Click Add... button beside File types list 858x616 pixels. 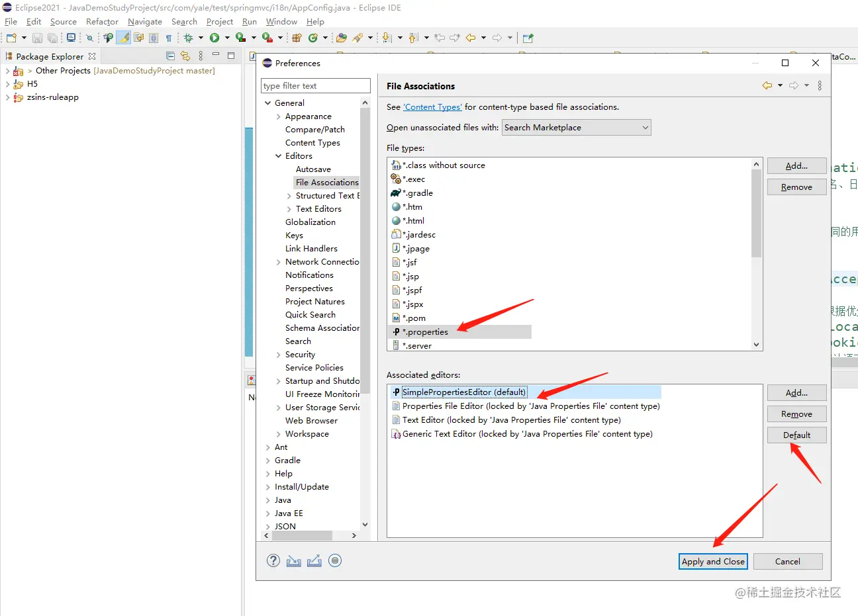[796, 166]
